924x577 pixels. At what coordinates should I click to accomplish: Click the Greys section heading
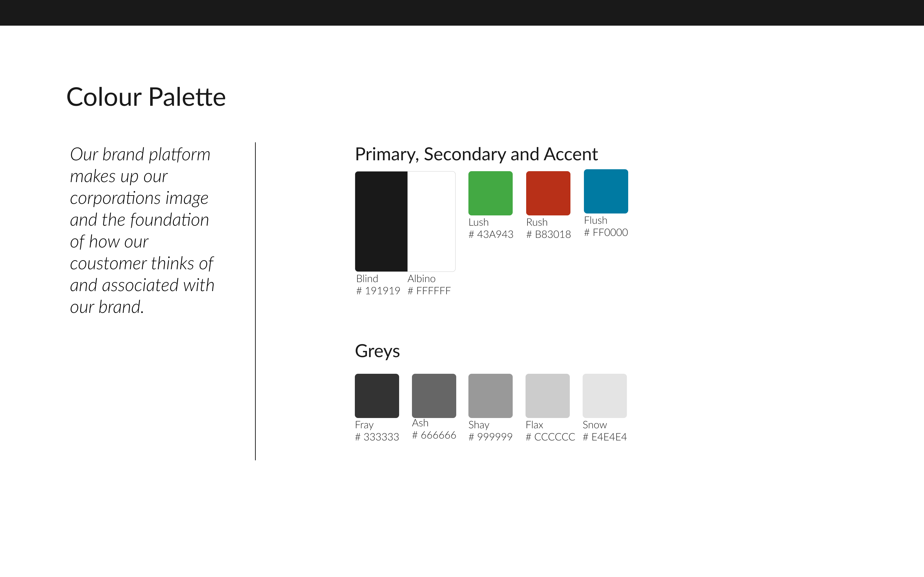[x=377, y=351]
